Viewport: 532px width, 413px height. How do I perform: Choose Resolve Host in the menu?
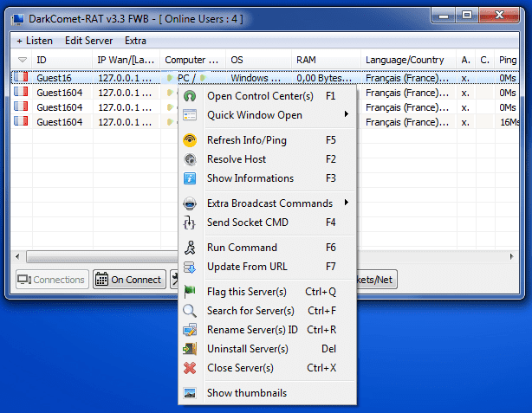point(268,159)
